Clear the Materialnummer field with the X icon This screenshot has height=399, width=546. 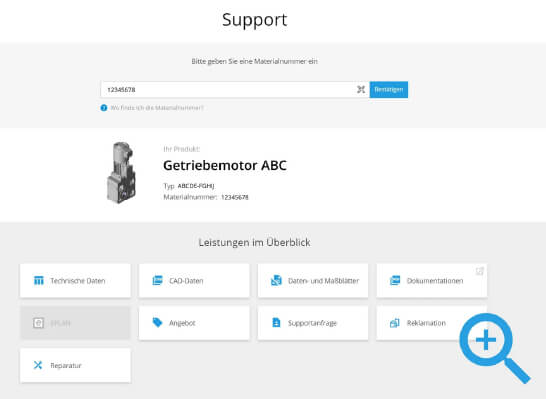(361, 89)
